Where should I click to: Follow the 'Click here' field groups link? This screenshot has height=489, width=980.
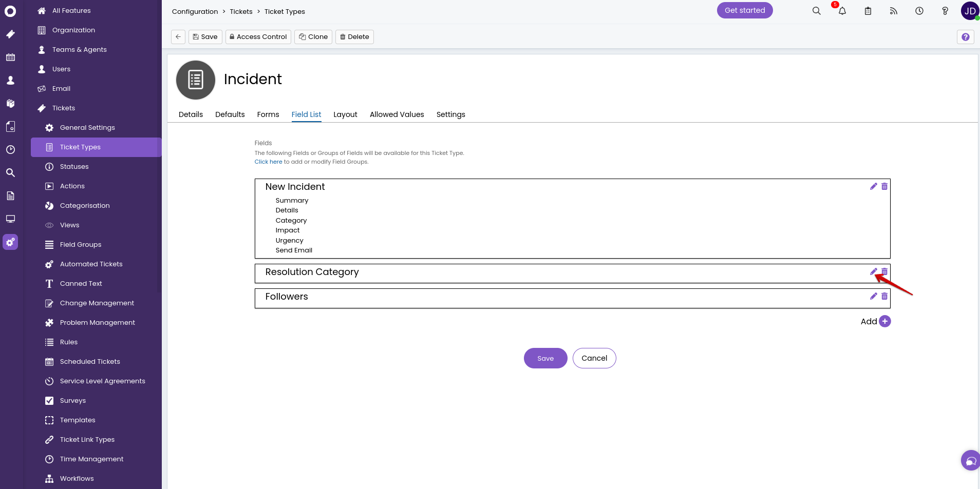coord(268,162)
